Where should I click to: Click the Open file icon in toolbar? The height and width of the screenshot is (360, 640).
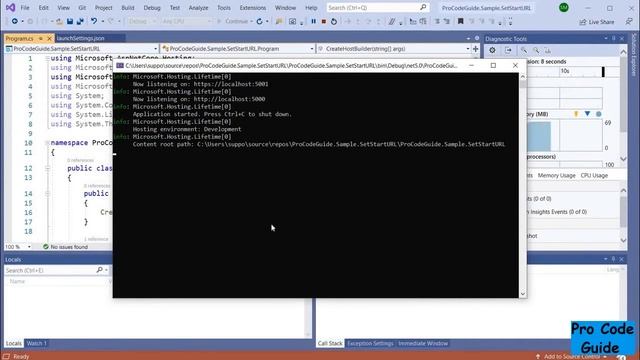[59, 21]
